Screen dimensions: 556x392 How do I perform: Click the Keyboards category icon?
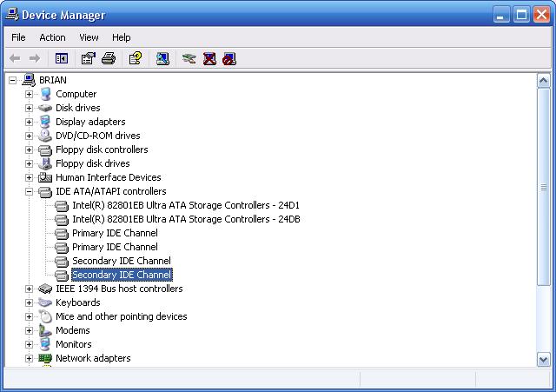[x=45, y=302]
